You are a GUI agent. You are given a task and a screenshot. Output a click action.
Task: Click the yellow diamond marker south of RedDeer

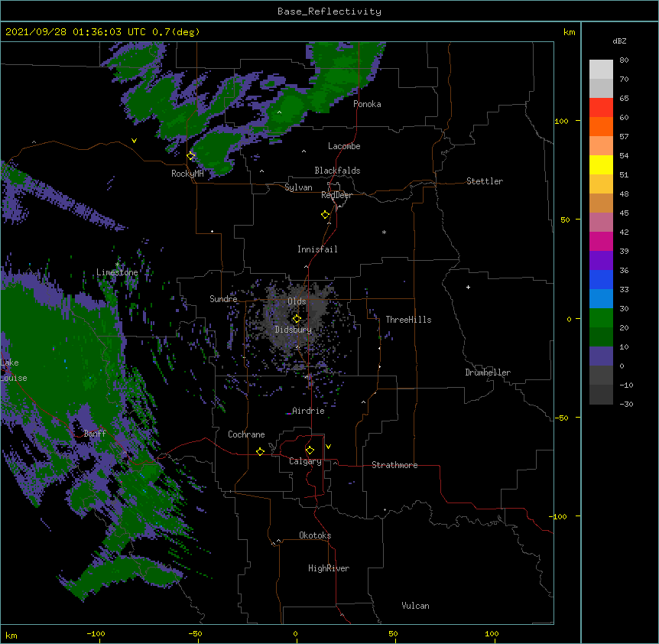pyautogui.click(x=326, y=215)
